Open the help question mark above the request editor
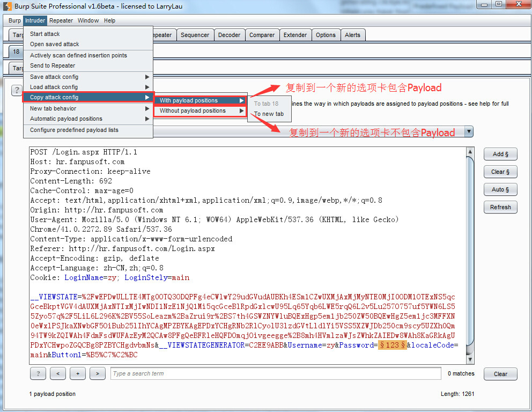The height and width of the screenshot is (412, 532). [17, 90]
